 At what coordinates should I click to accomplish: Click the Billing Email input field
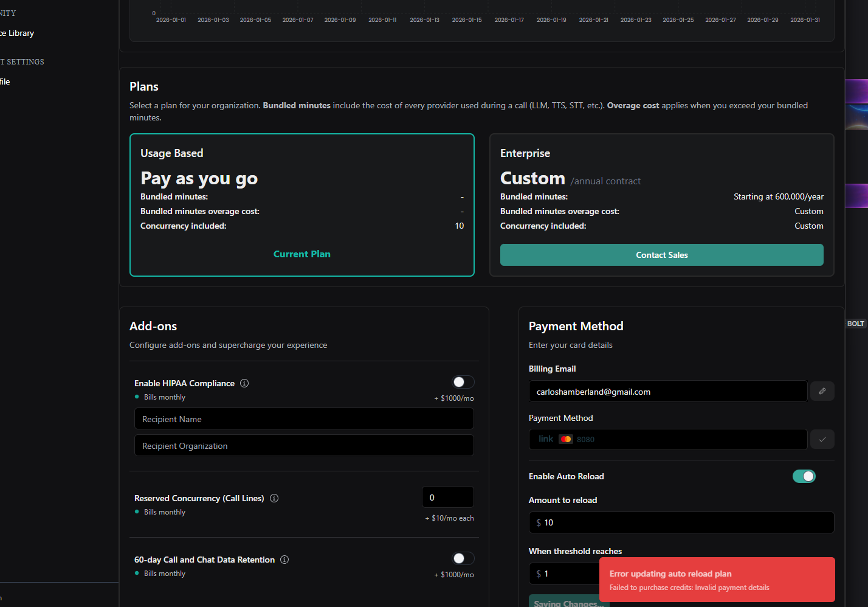(x=667, y=392)
